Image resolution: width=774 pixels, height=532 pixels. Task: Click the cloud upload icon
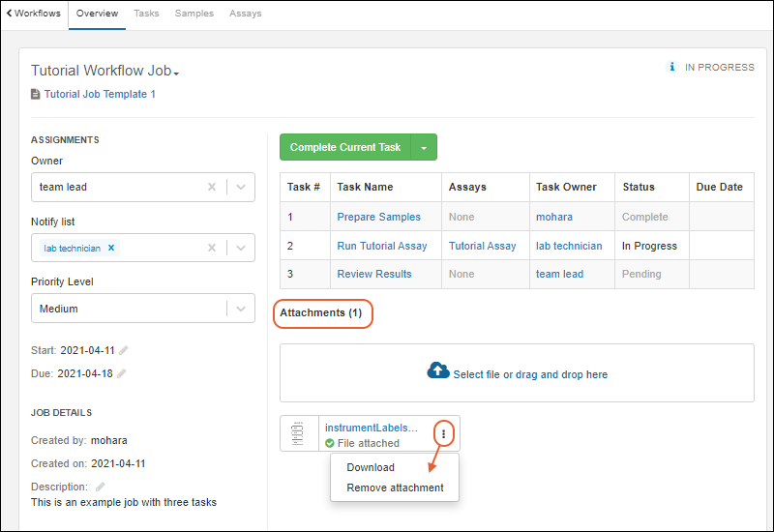[438, 371]
